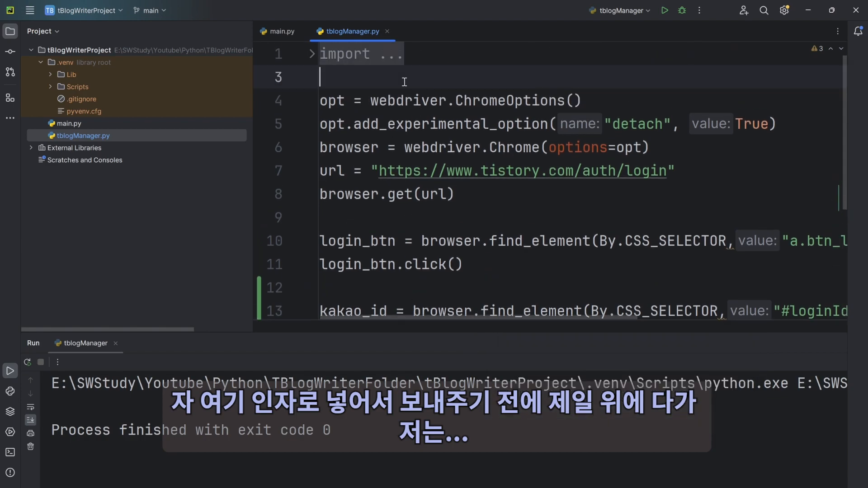This screenshot has height=488, width=868.
Task: Clear all Run console output
Action: point(30,446)
